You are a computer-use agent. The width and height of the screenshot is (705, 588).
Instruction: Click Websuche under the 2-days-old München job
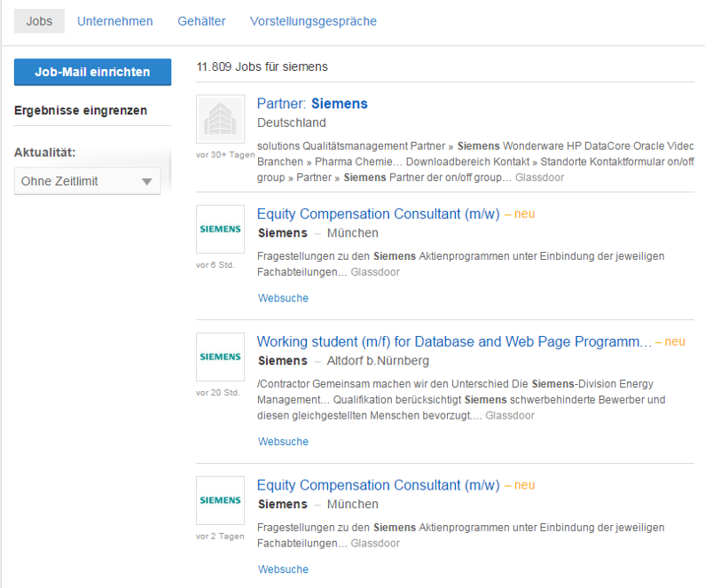pyautogui.click(x=283, y=569)
